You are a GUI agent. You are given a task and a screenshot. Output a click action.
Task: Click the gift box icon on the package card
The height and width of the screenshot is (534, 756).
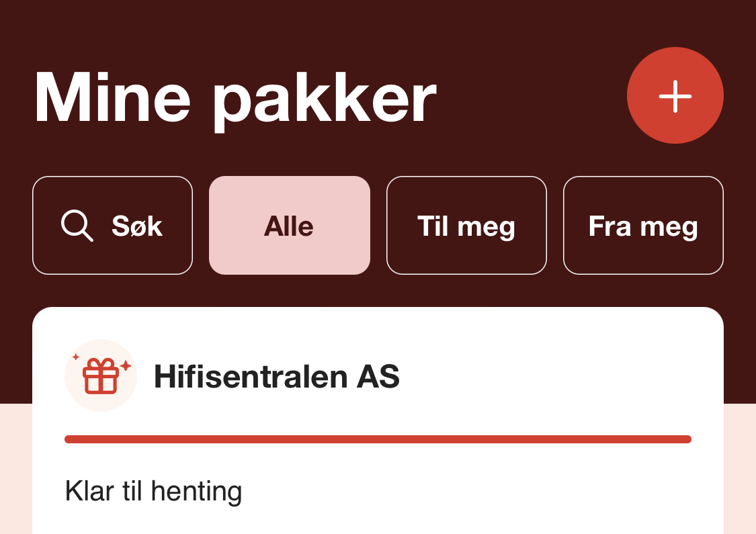pos(101,376)
